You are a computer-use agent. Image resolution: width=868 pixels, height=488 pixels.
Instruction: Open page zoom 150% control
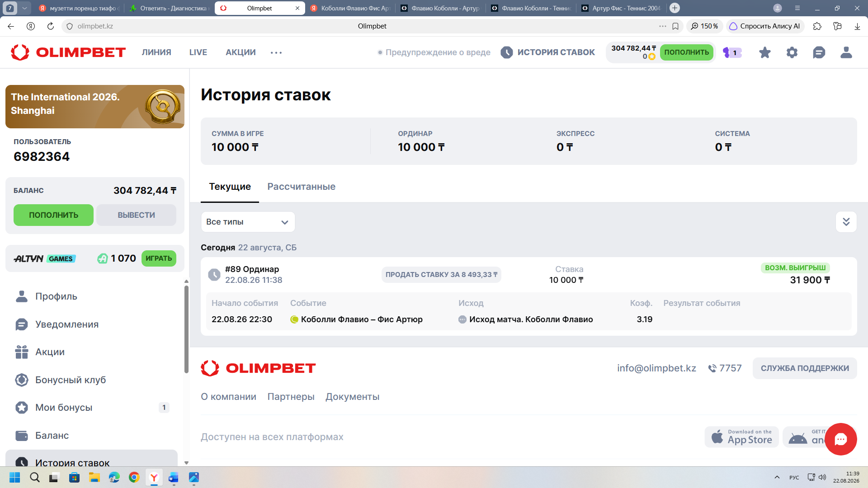[704, 26]
